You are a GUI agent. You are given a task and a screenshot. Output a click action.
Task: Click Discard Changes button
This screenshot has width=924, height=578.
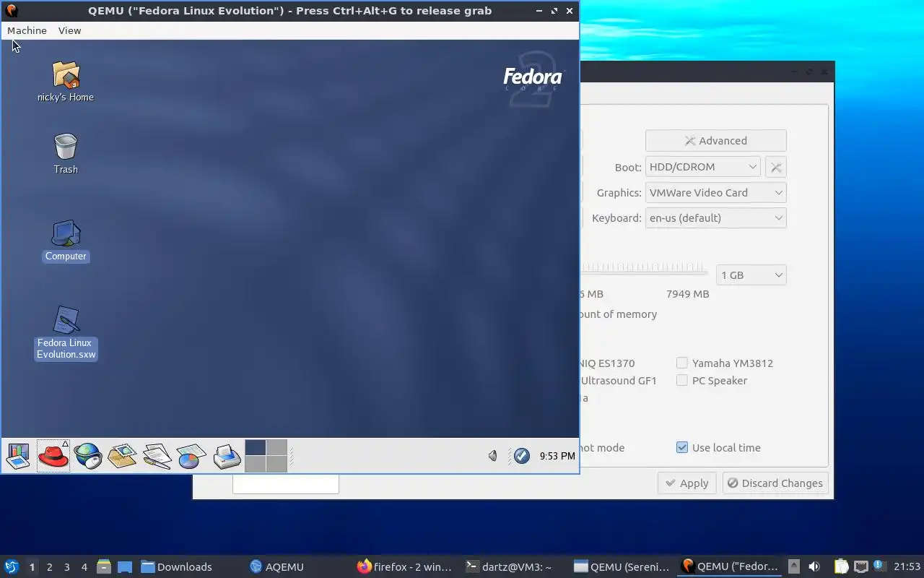[x=775, y=483]
